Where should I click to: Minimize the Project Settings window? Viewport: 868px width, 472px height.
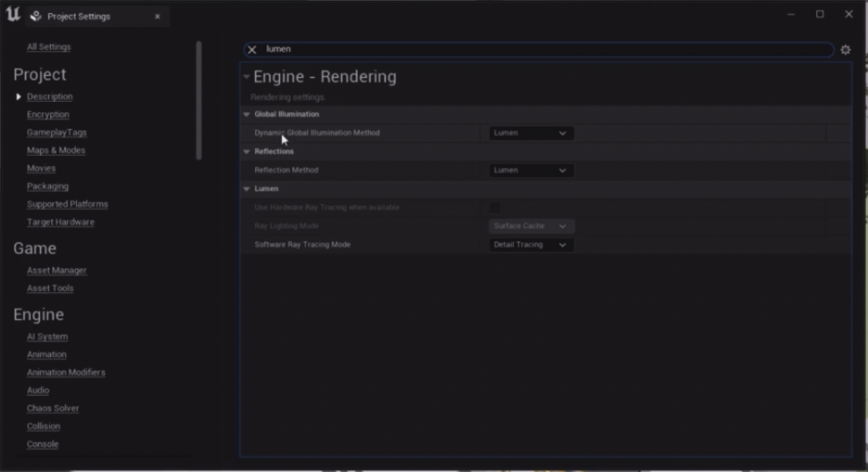(x=791, y=15)
